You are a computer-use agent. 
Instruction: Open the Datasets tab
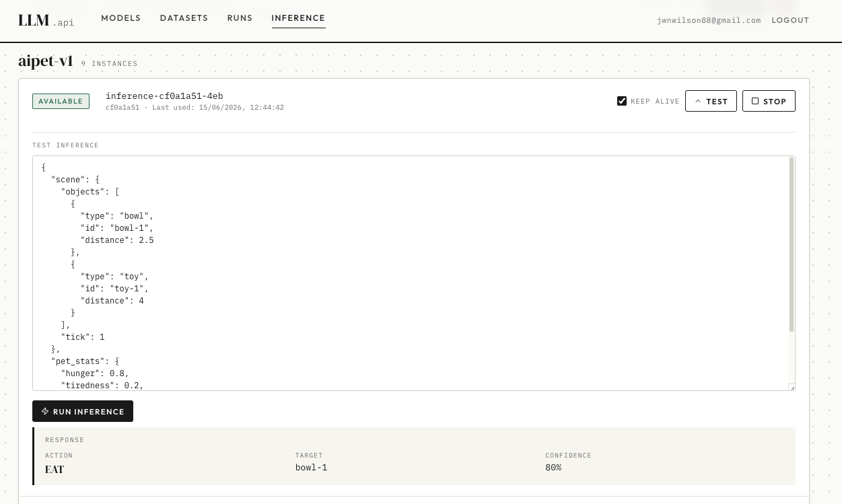(184, 18)
